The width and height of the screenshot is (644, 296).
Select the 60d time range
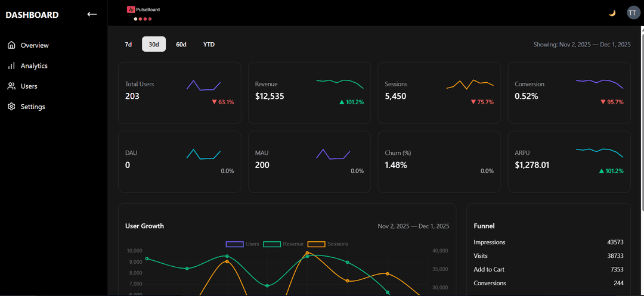(181, 44)
